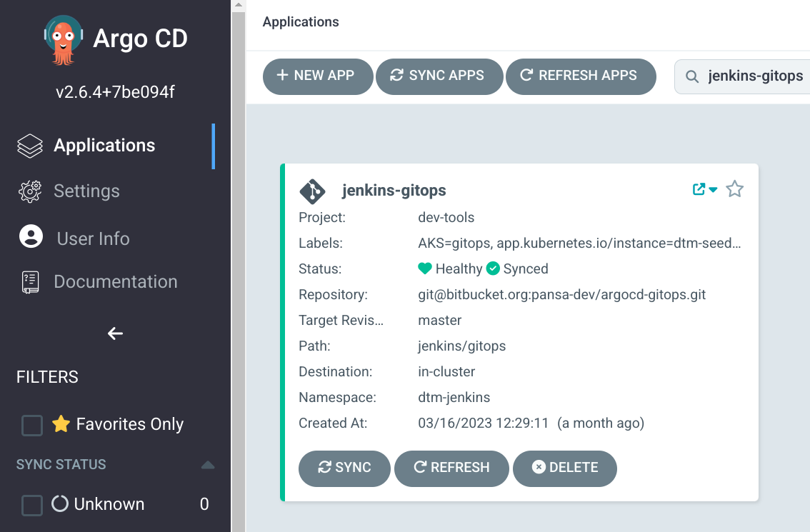The image size is (810, 532).
Task: Click the search magnifier icon
Action: point(691,77)
